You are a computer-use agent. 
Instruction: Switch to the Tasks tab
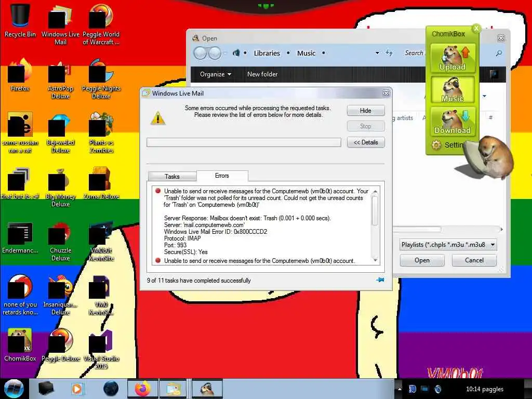[172, 177]
